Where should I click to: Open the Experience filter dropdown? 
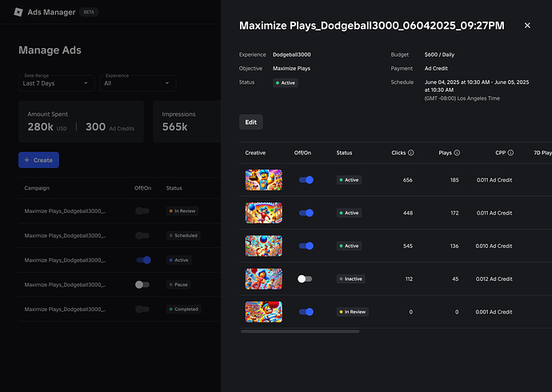tap(138, 83)
